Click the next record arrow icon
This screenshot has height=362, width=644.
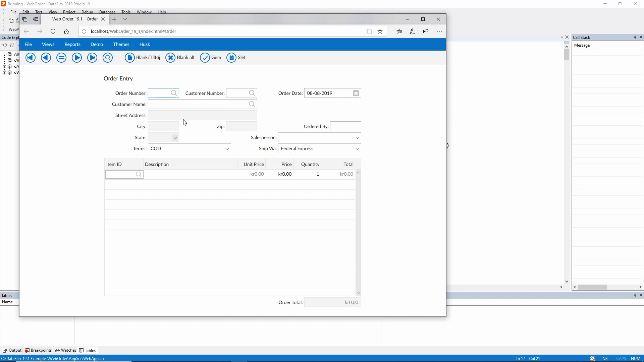[77, 58]
